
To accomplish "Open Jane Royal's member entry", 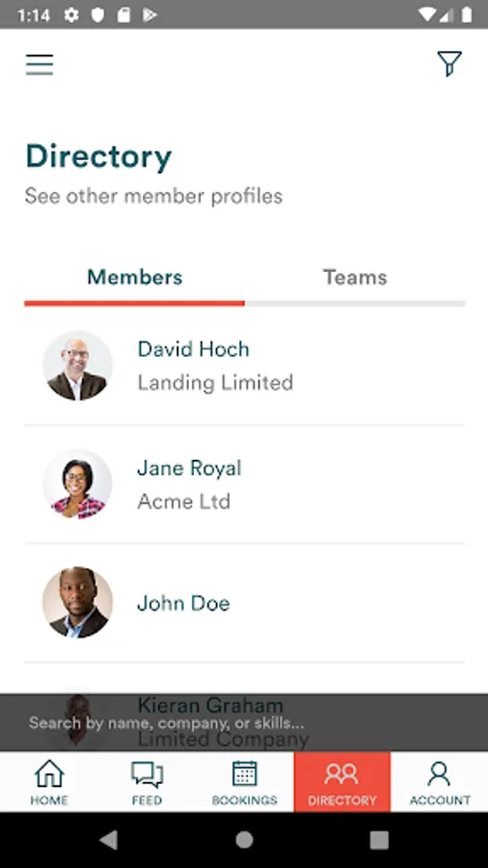I will pyautogui.click(x=244, y=484).
